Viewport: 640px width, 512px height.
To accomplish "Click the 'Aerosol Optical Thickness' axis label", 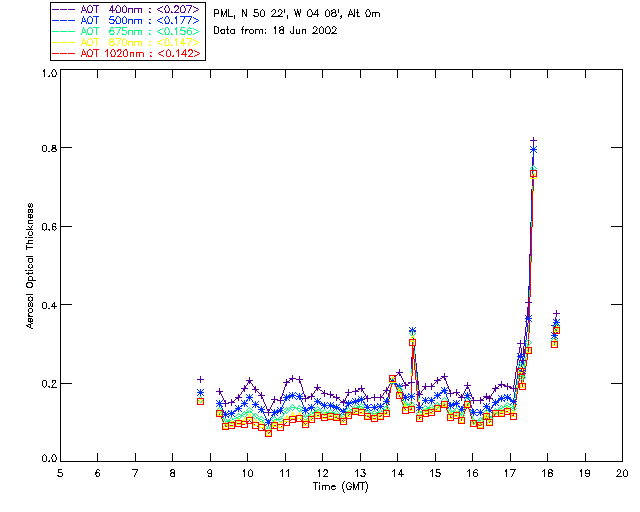I will (30, 266).
